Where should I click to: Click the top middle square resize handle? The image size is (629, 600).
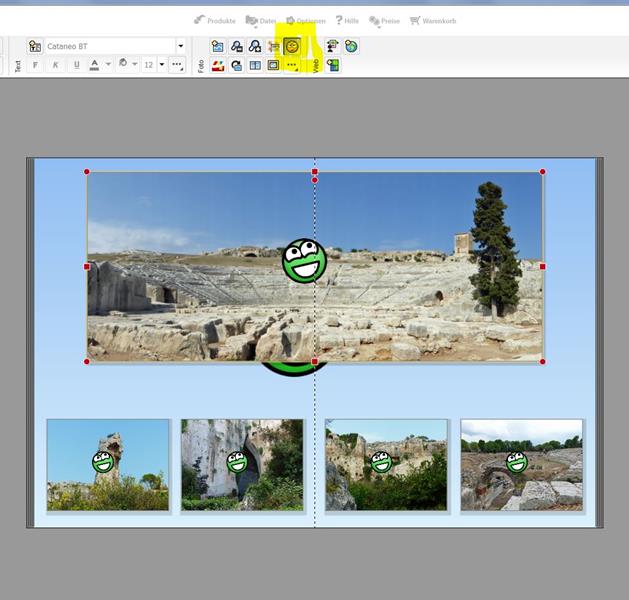click(315, 172)
